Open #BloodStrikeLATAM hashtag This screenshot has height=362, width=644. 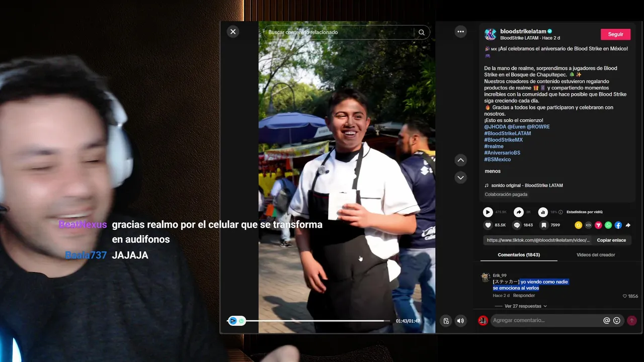coord(508,133)
